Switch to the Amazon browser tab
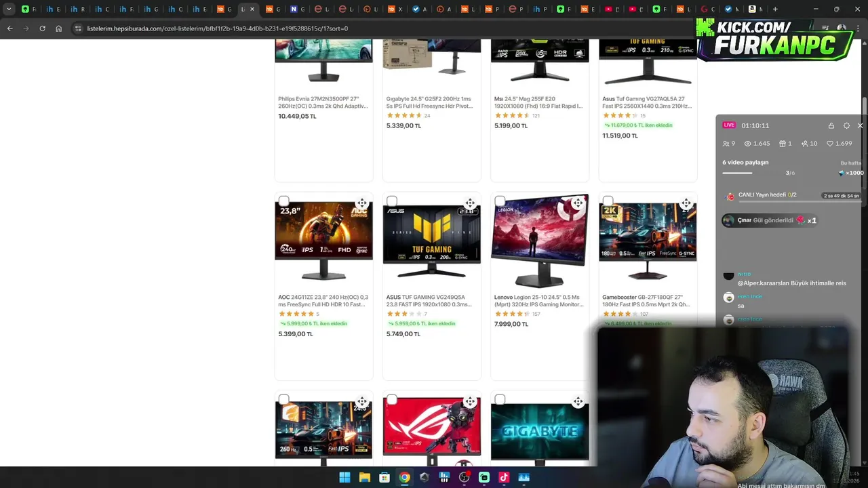The width and height of the screenshot is (868, 488). pyautogui.click(x=755, y=9)
